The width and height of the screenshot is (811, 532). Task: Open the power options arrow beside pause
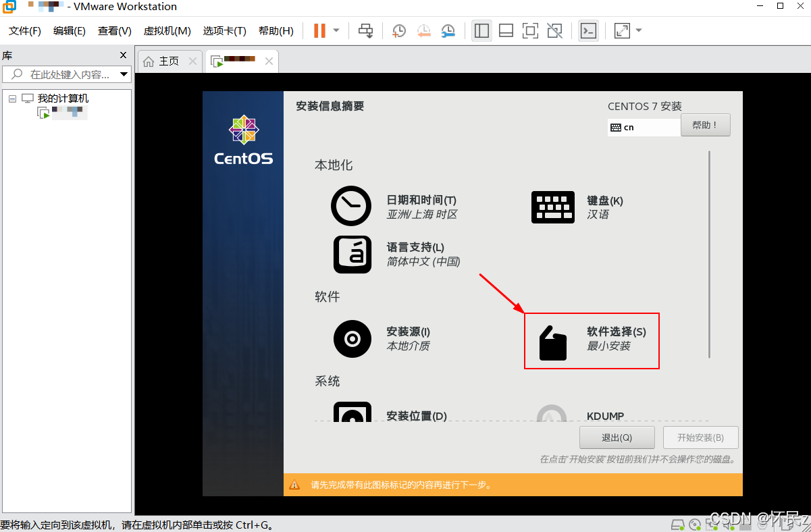[336, 30]
